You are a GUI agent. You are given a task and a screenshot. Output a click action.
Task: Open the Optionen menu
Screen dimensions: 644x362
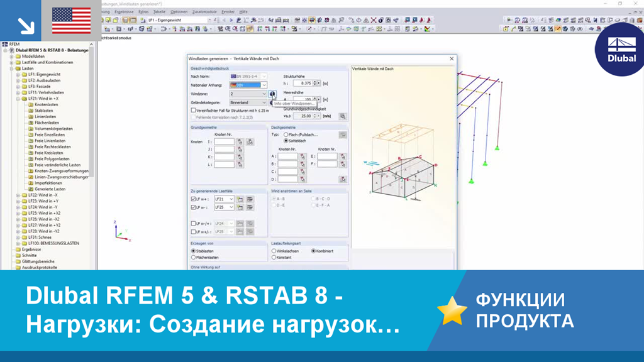click(x=179, y=12)
